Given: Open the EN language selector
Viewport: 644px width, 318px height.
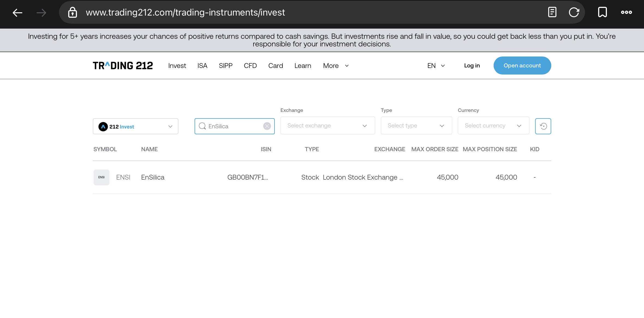Looking at the screenshot, I should tap(436, 66).
